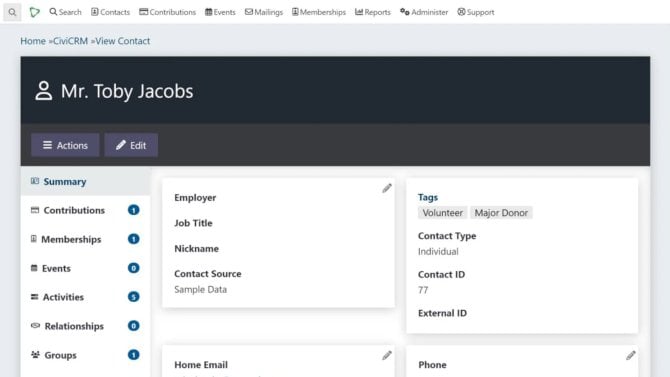Switch to the Contributions side tab
This screenshot has height=377, width=670.
tap(85, 210)
